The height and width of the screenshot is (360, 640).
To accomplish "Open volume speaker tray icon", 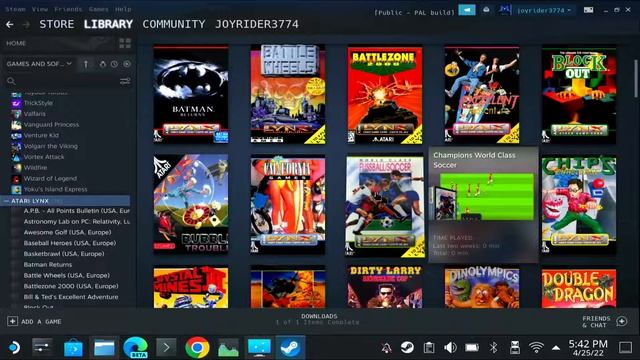I will (450, 347).
